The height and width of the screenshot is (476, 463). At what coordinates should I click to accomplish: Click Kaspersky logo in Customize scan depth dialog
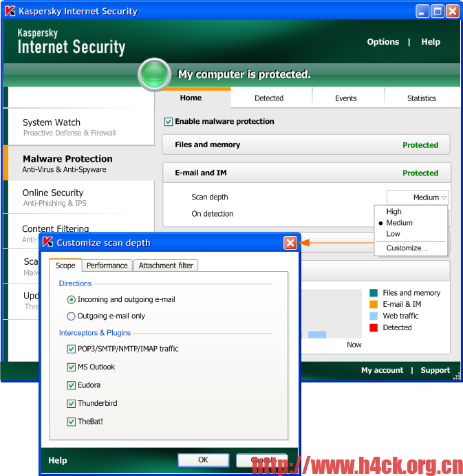pyautogui.click(x=47, y=242)
